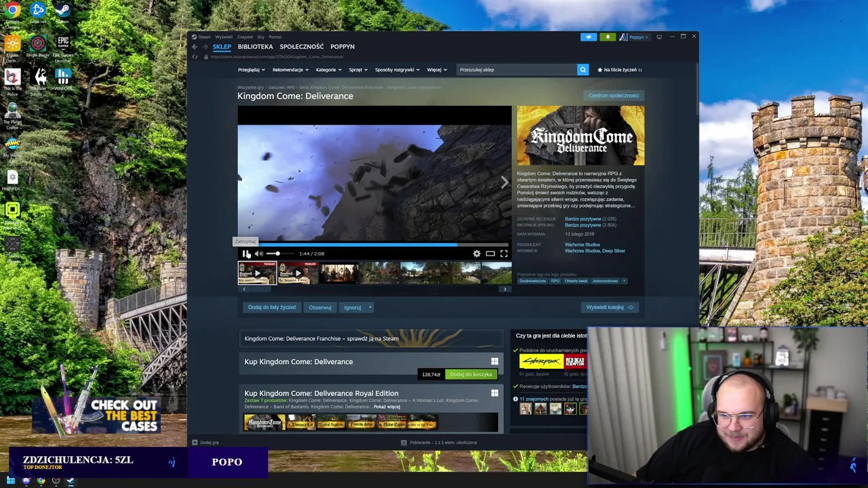Toggle theater mode on the video player
This screenshot has width=868, height=488.
pos(490,253)
